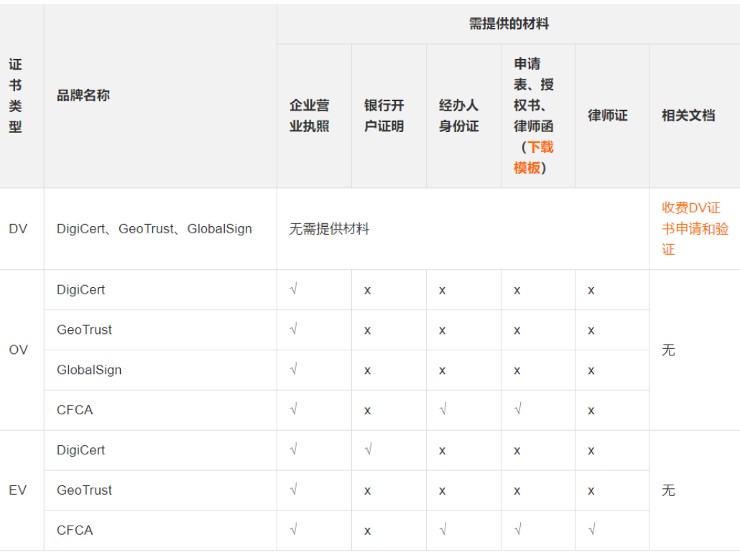Select EV CFCA 经办人身份证 checkmark
740x560 pixels.
[x=443, y=529]
